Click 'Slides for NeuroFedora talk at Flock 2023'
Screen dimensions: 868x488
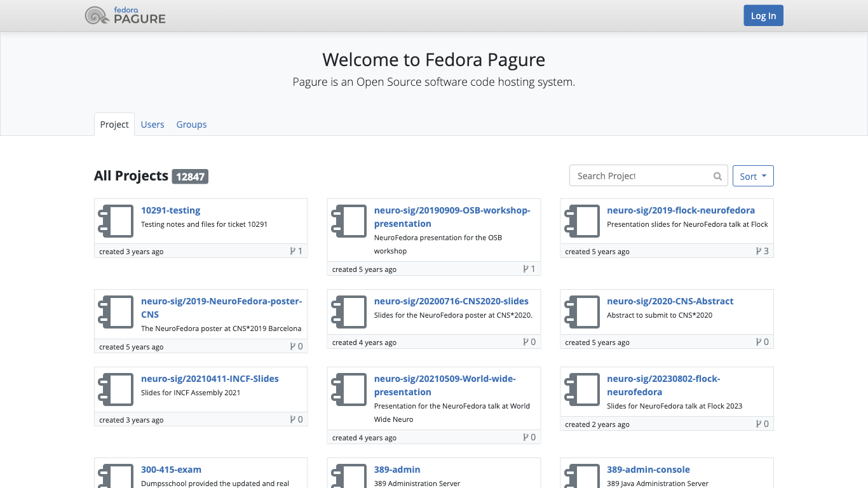point(674,406)
